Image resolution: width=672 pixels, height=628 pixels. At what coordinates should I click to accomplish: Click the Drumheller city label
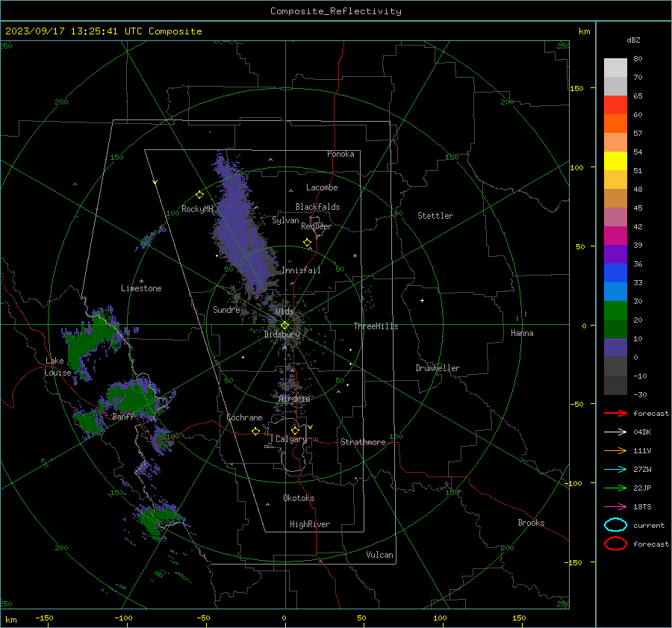[438, 368]
